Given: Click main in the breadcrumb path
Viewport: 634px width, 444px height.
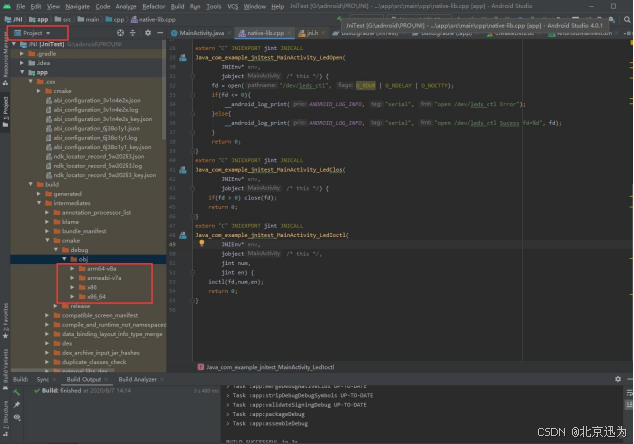Looking at the screenshot, I should click(89, 19).
